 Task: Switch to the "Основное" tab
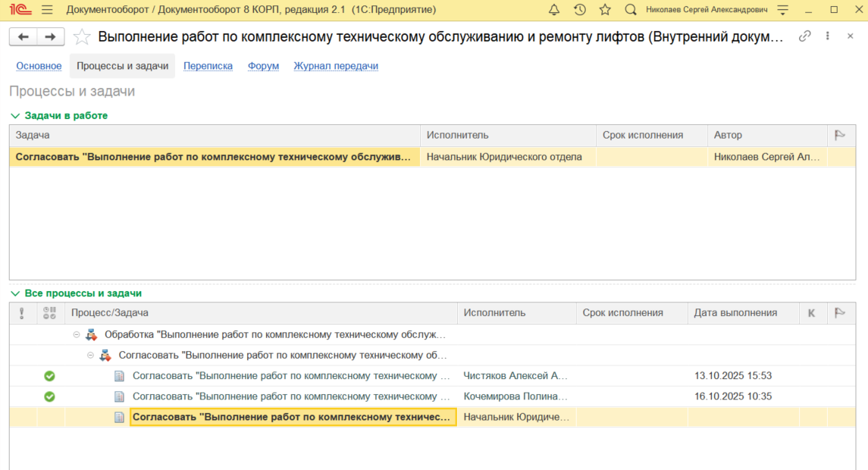[x=39, y=66]
